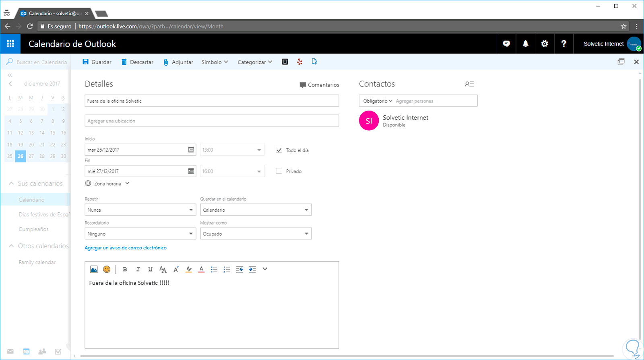Pick a text highlight color
Viewport: 644px width, 360px height.
click(189, 269)
